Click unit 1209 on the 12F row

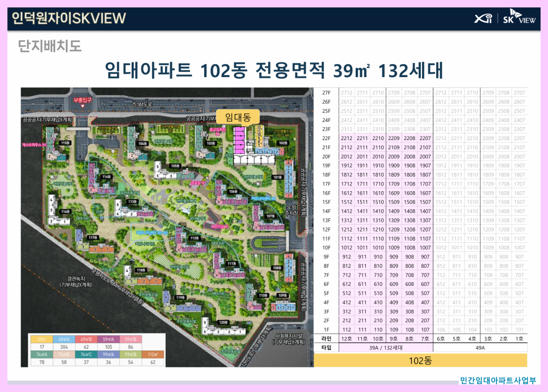point(394,229)
